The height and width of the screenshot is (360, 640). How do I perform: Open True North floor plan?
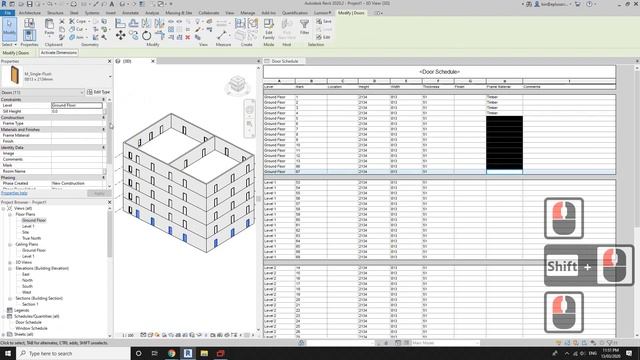point(31,238)
